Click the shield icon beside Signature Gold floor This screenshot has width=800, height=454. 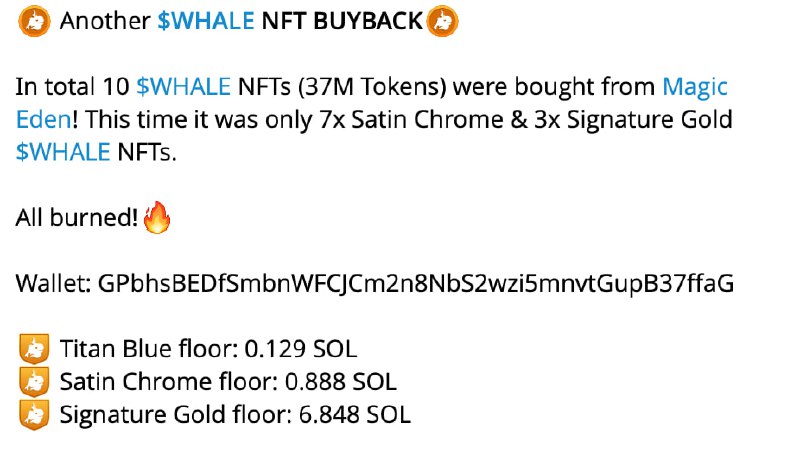tap(35, 413)
